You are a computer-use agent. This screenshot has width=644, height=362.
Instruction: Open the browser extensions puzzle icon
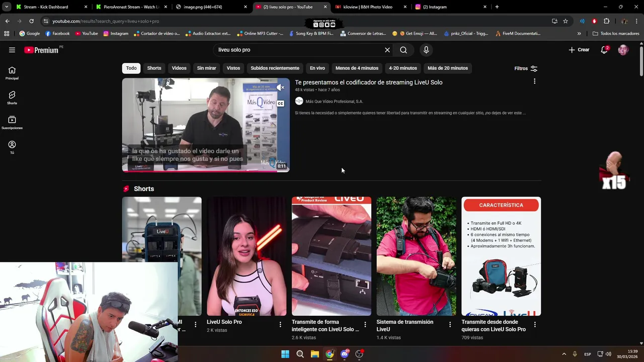pos(606,21)
